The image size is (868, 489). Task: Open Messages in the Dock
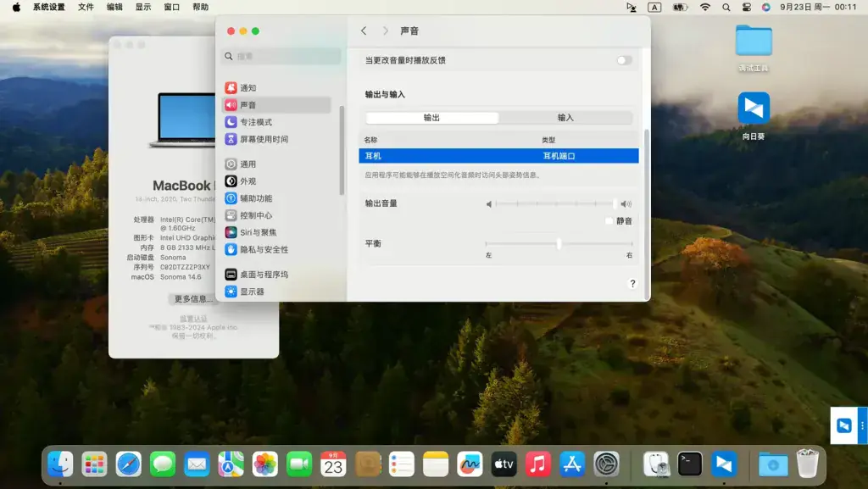[163, 464]
